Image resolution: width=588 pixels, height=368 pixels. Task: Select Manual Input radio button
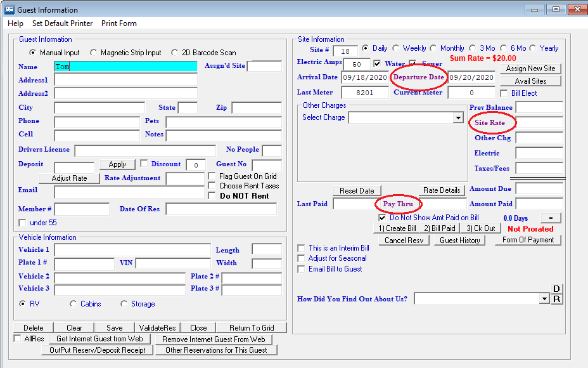[32, 53]
